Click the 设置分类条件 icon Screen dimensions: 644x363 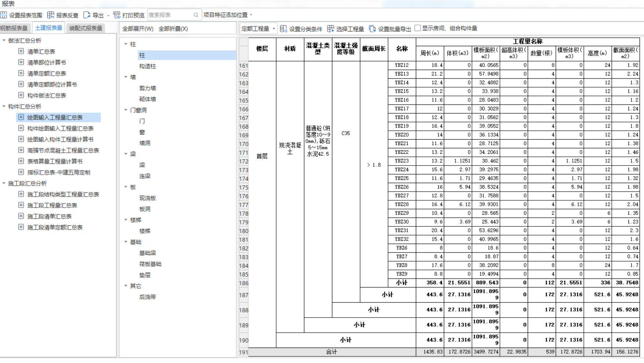point(283,29)
